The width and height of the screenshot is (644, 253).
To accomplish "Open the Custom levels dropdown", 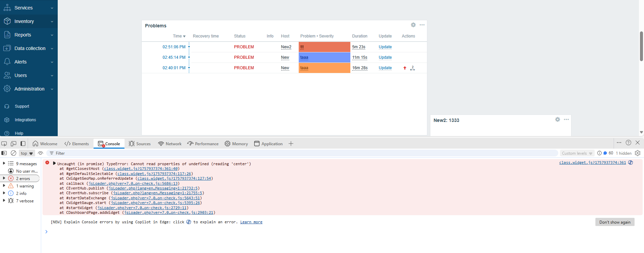I will click(x=577, y=153).
